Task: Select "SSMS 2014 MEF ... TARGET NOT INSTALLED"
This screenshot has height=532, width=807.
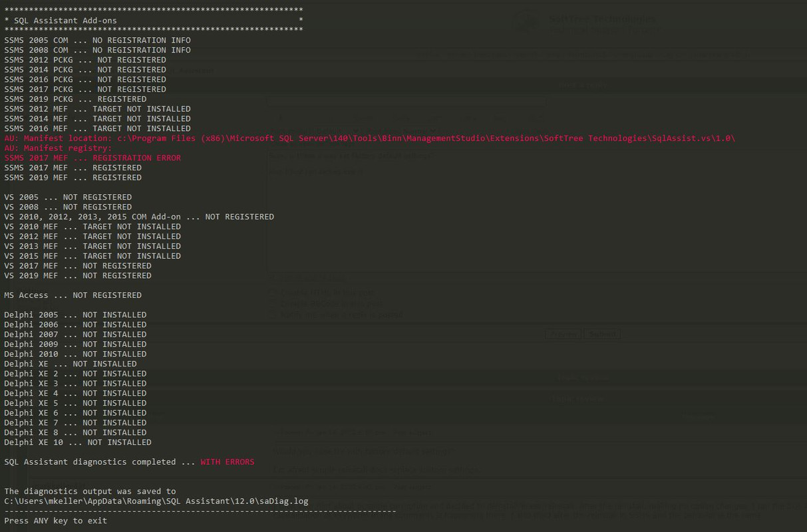Action: (97, 119)
